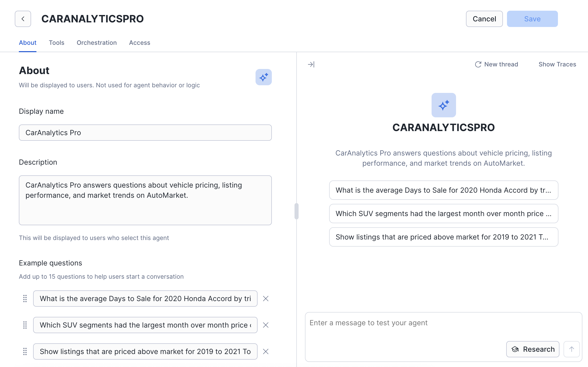Image resolution: width=588 pixels, height=367 pixels.
Task: Open the Orchestration tab
Action: (x=97, y=43)
